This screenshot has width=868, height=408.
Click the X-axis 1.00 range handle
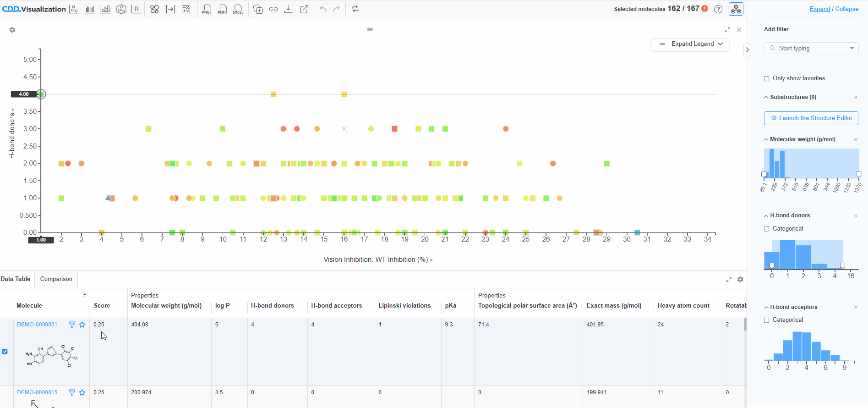click(41, 240)
